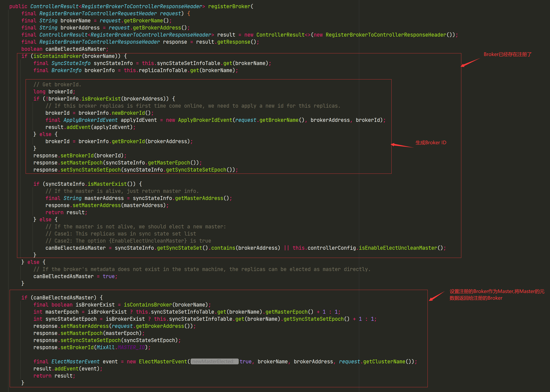Click the MASTER_ID constant
This screenshot has width=550, height=392.
pos(131,347)
